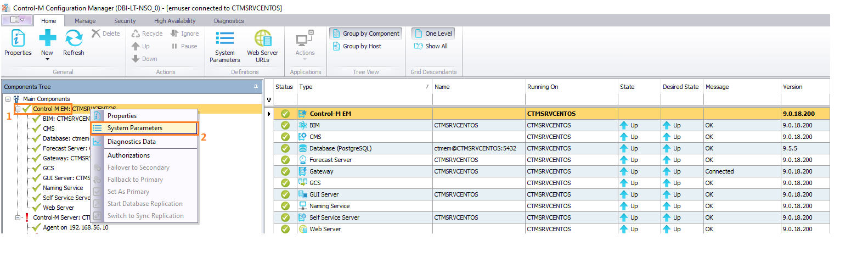Click the Naming Service row icon
The image size is (868, 257).
pyautogui.click(x=303, y=206)
